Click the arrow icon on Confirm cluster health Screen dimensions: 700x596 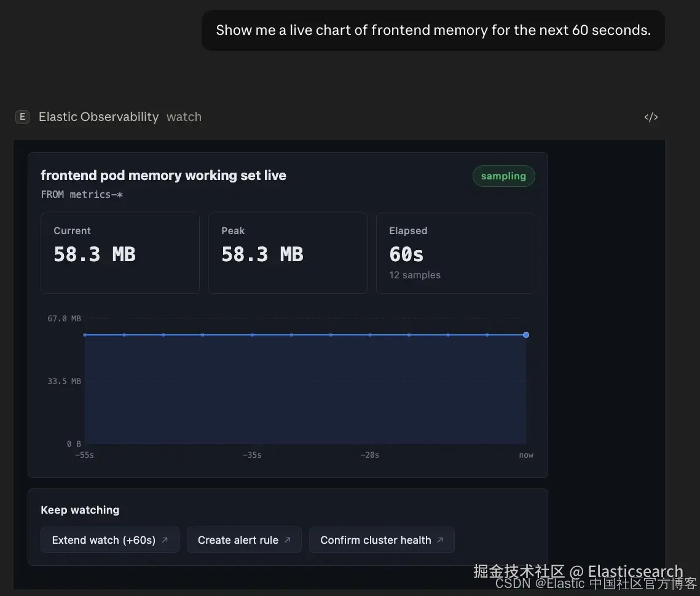[x=440, y=540]
